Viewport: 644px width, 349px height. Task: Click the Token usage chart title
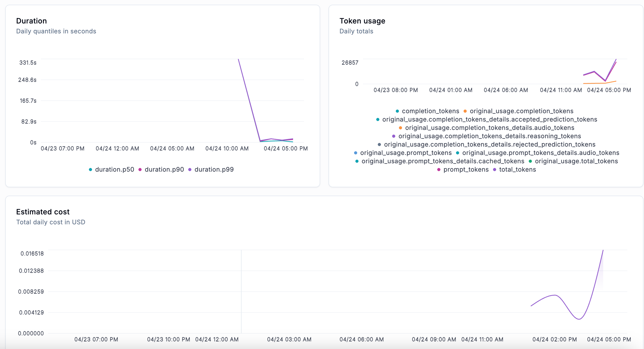[x=362, y=21]
